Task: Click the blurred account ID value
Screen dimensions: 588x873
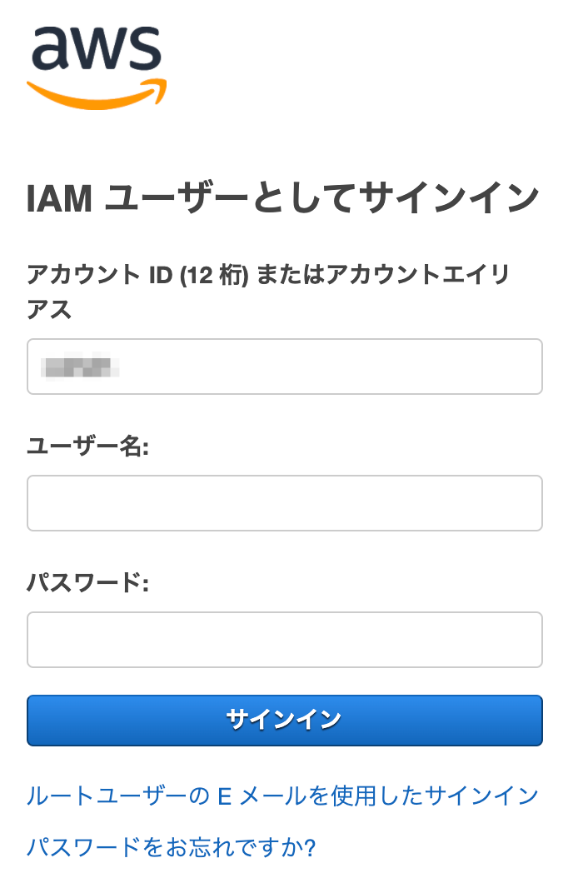Action: click(82, 367)
